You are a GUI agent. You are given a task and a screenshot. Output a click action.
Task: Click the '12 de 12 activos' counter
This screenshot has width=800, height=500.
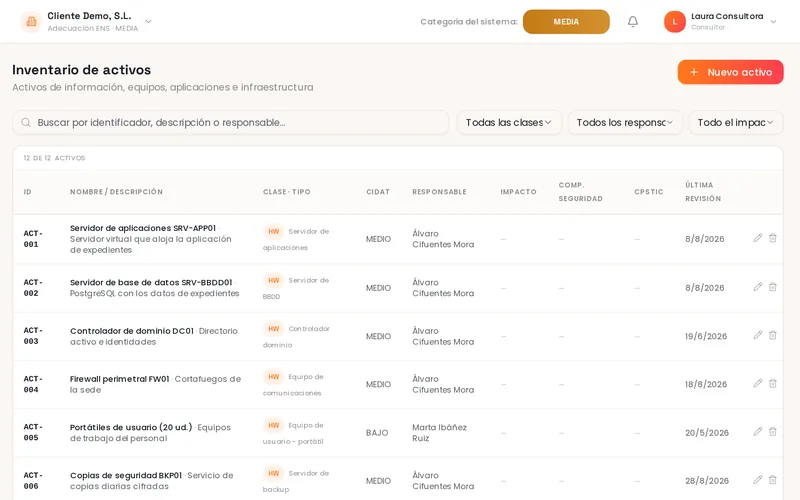click(x=54, y=158)
